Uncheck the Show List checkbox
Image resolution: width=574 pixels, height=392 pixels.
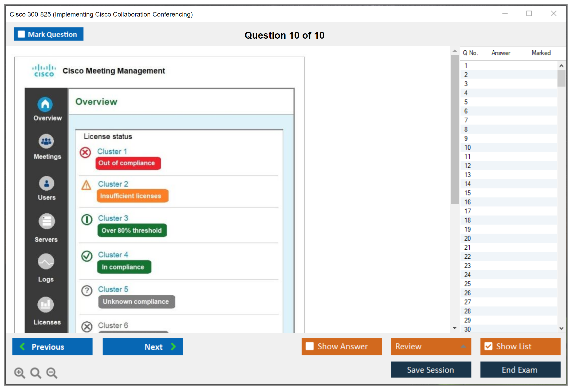click(x=488, y=346)
